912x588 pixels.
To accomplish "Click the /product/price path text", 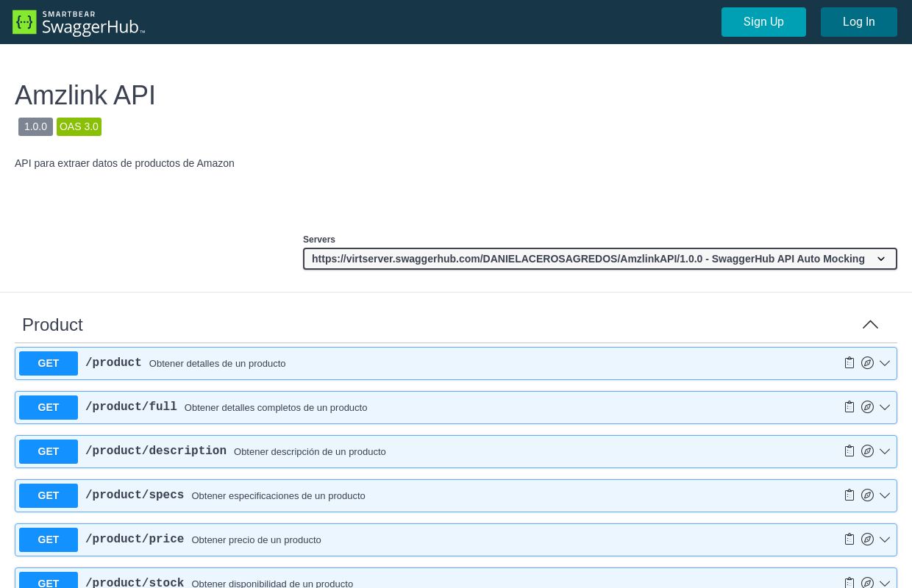I will (x=135, y=539).
